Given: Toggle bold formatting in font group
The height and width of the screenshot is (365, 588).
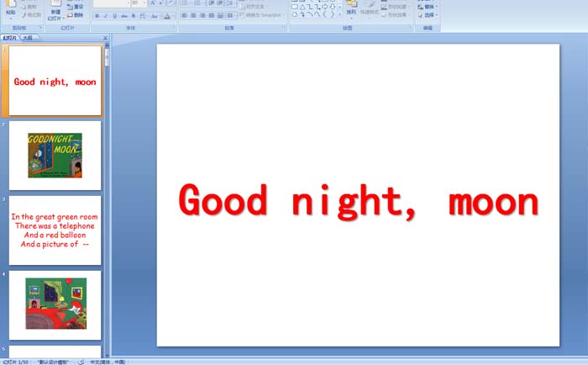Looking at the screenshot, I should pyautogui.click(x=97, y=16).
